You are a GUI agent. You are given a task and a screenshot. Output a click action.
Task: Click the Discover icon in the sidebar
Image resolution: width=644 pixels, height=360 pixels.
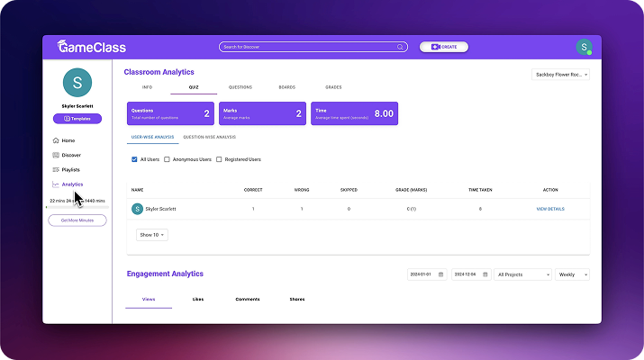[x=56, y=155]
